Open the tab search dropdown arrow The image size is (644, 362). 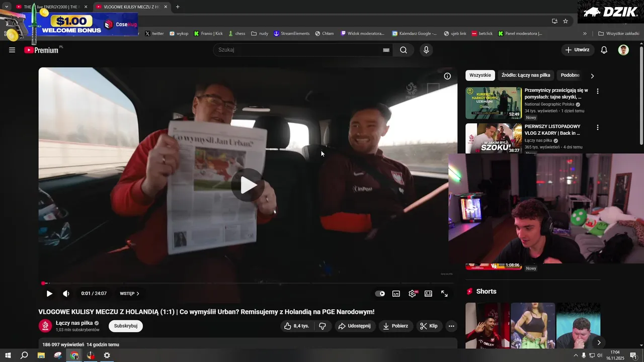pos(7,7)
